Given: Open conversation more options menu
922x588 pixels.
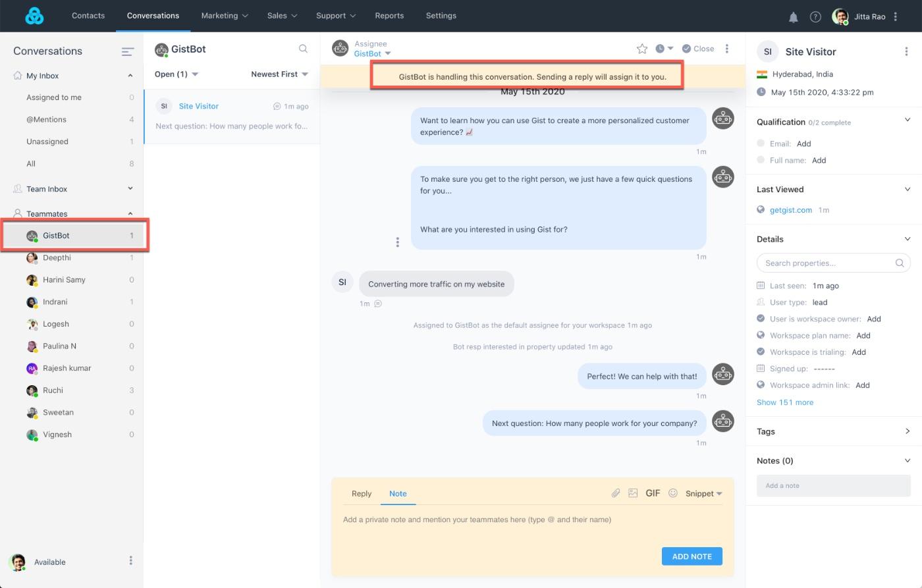Looking at the screenshot, I should click(x=727, y=49).
